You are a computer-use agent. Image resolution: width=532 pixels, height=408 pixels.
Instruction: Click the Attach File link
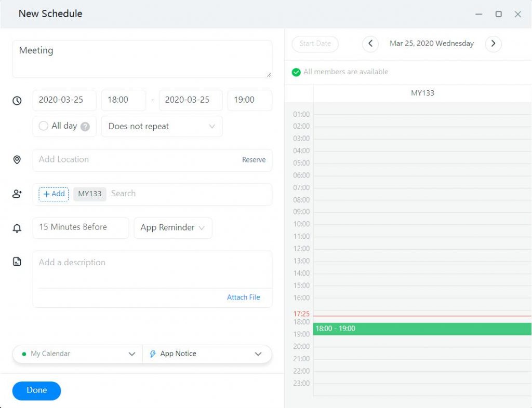point(243,297)
